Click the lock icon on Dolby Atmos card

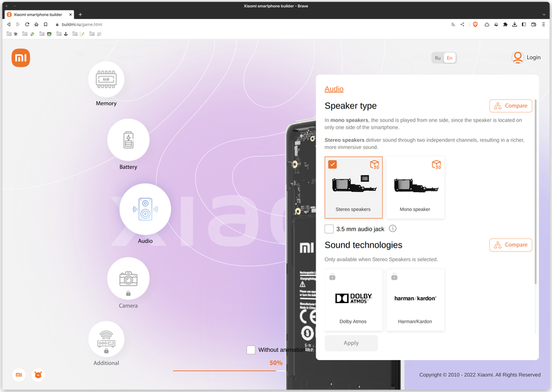333,277
